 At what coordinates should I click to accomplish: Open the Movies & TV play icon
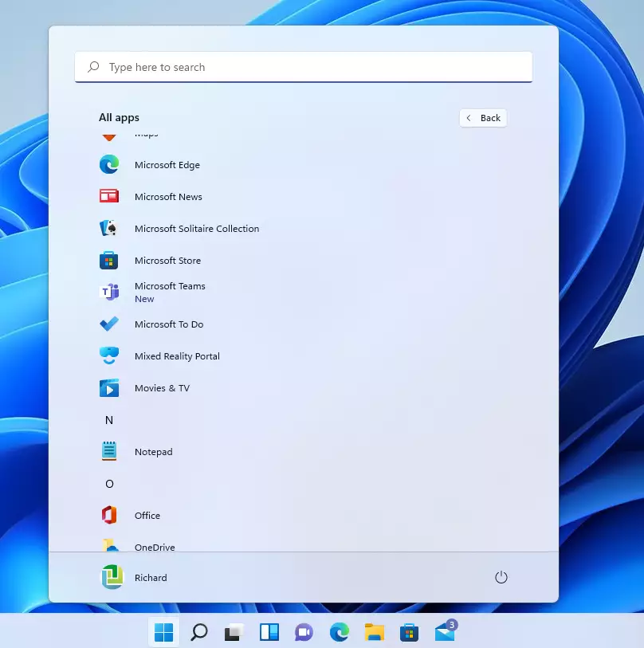[x=109, y=388]
